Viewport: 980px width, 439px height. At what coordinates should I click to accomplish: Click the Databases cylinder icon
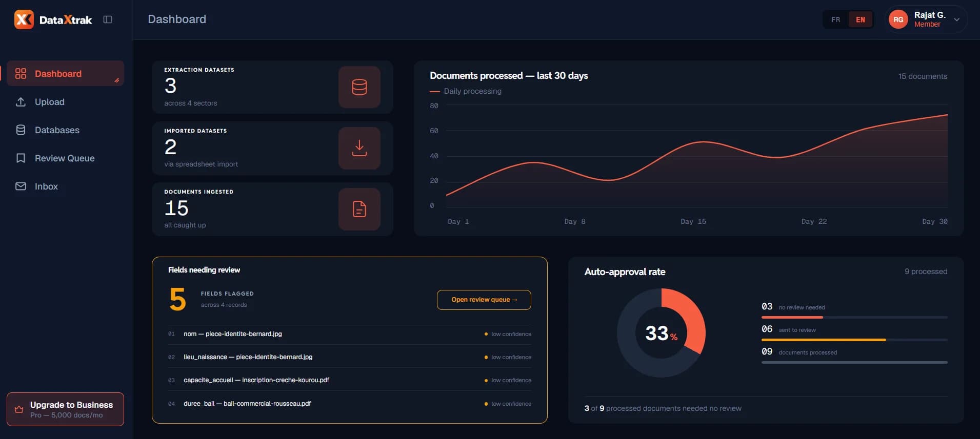21,130
